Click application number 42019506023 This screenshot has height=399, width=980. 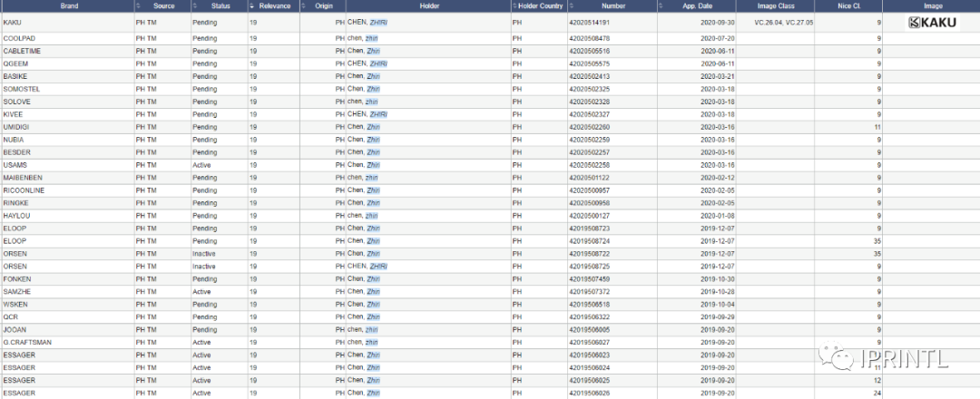(589, 355)
